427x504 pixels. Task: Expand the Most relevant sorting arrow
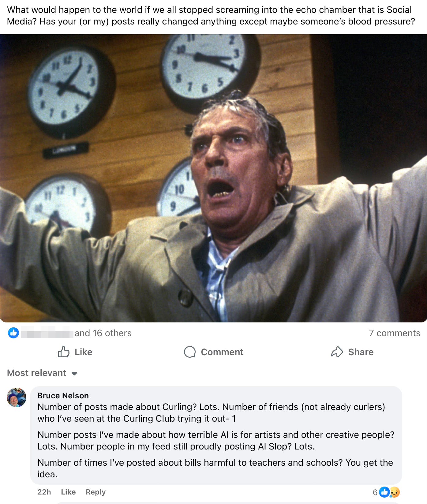click(74, 374)
